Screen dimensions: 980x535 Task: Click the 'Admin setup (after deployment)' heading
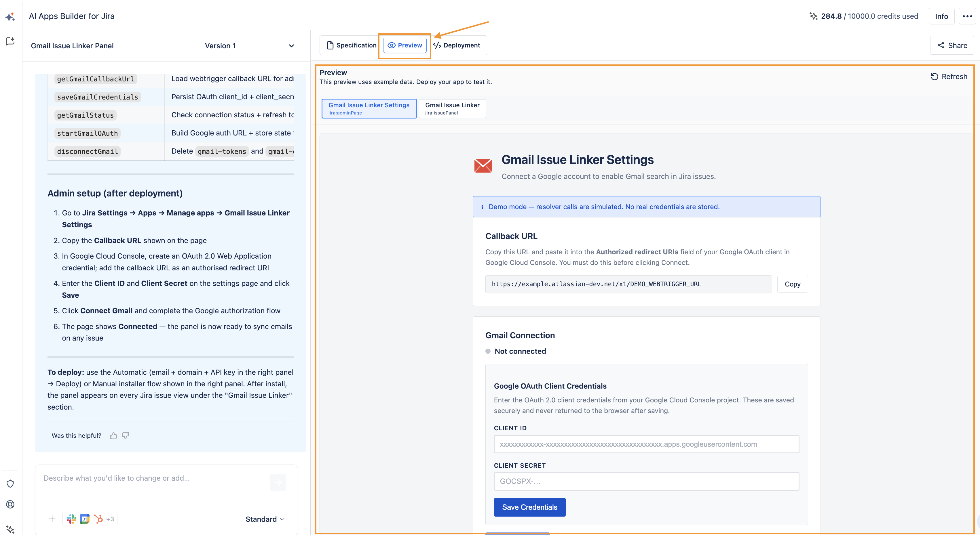(115, 193)
